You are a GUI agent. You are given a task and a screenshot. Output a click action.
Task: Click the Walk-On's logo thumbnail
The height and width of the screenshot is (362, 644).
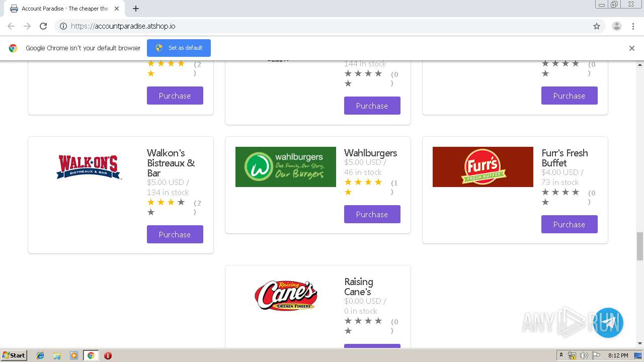(x=89, y=167)
